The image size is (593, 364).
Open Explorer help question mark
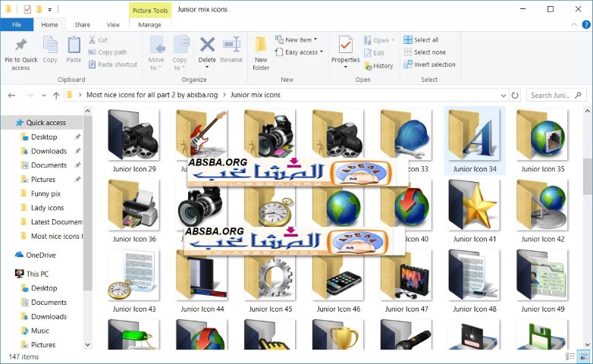pyautogui.click(x=586, y=24)
